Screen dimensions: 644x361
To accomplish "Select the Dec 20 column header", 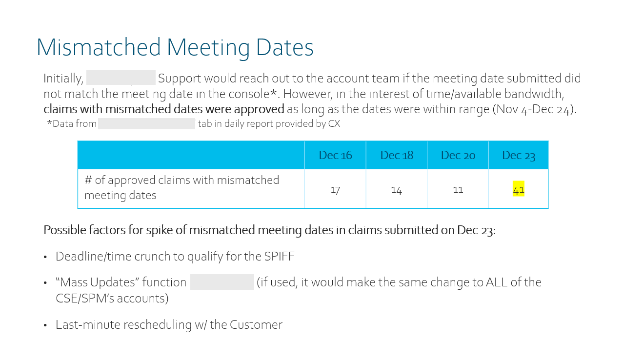I will (458, 155).
